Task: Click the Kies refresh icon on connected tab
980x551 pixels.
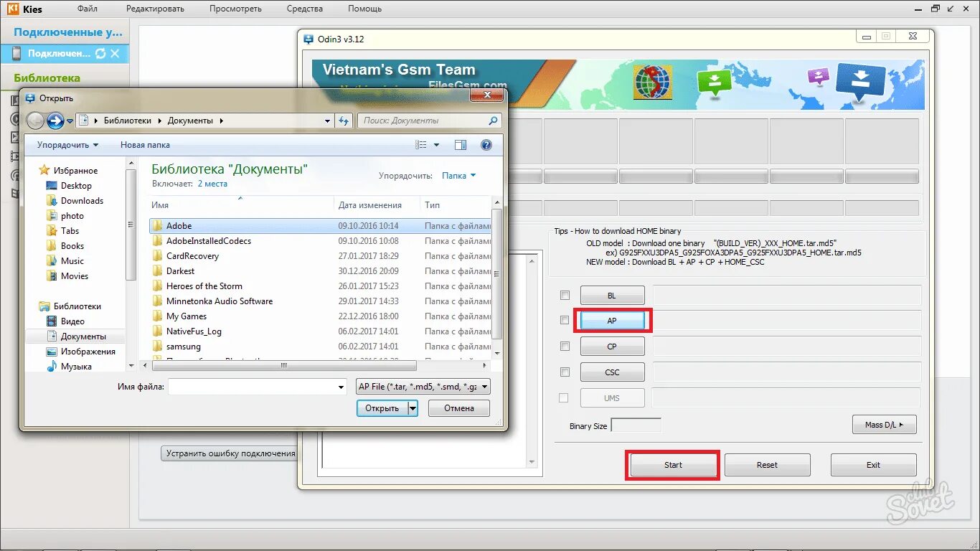Action: [100, 54]
